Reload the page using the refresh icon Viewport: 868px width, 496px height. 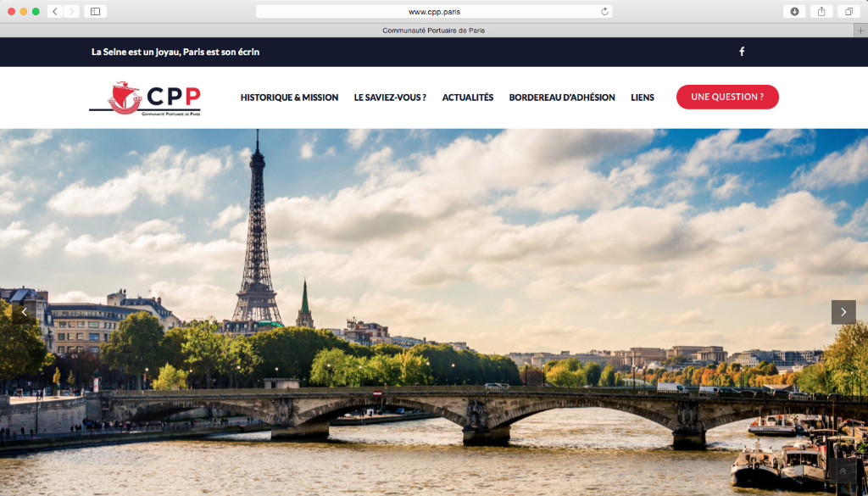[x=604, y=11]
